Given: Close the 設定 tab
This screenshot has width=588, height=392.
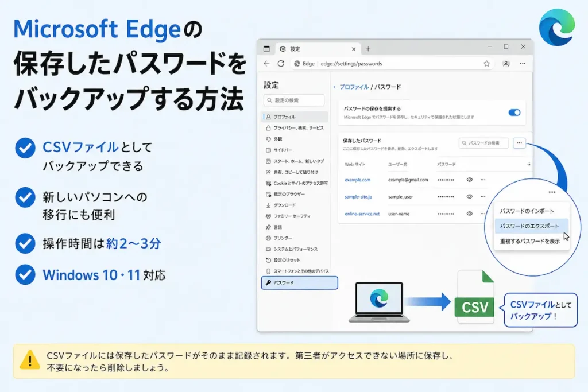Looking at the screenshot, I should [x=353, y=49].
